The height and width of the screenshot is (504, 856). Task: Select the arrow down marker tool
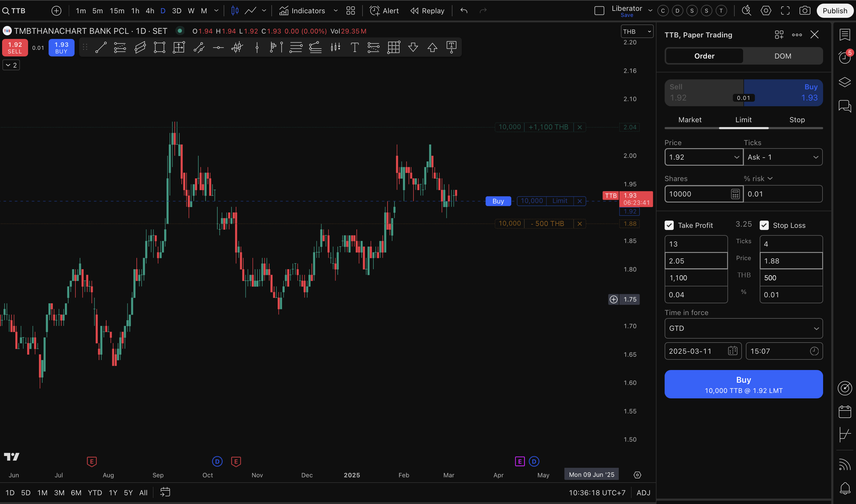[x=413, y=47]
